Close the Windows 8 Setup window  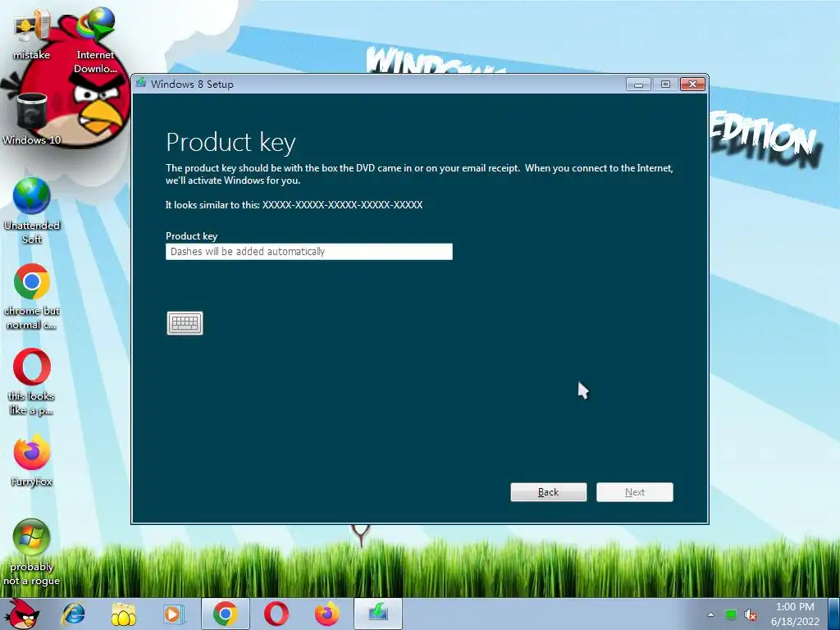pyautogui.click(x=692, y=84)
